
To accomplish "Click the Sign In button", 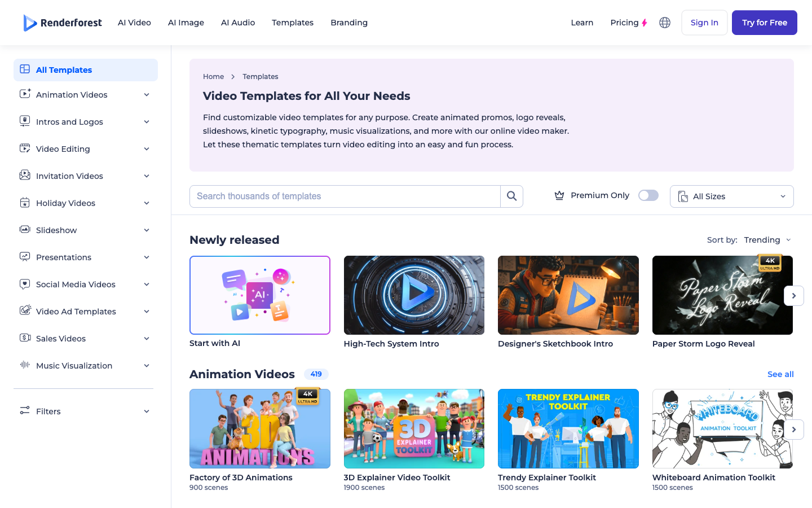I will click(704, 23).
